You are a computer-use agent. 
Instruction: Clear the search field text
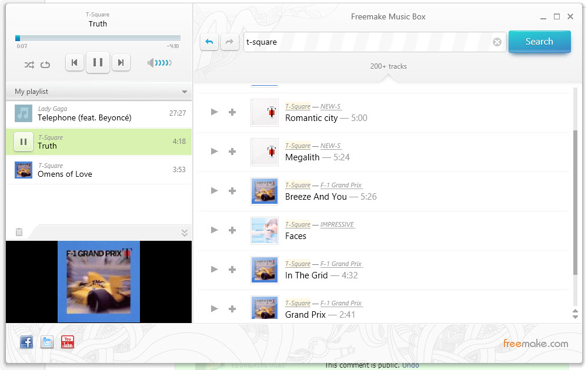497,42
